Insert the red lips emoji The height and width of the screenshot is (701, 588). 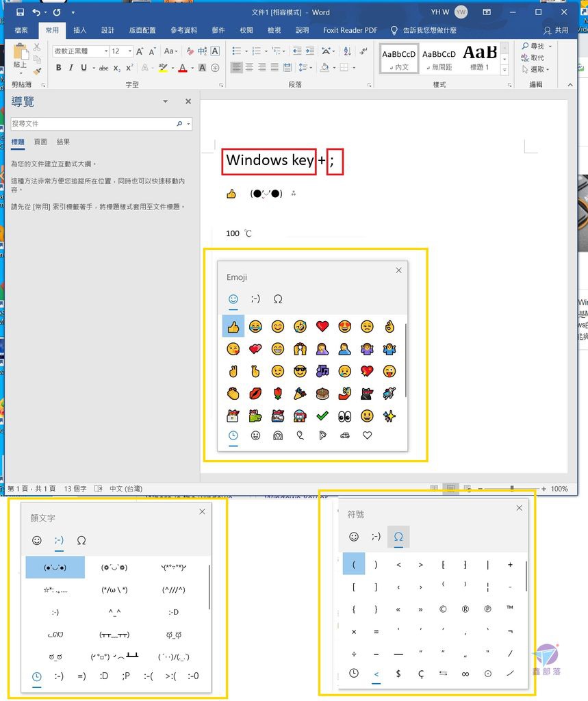click(x=255, y=394)
